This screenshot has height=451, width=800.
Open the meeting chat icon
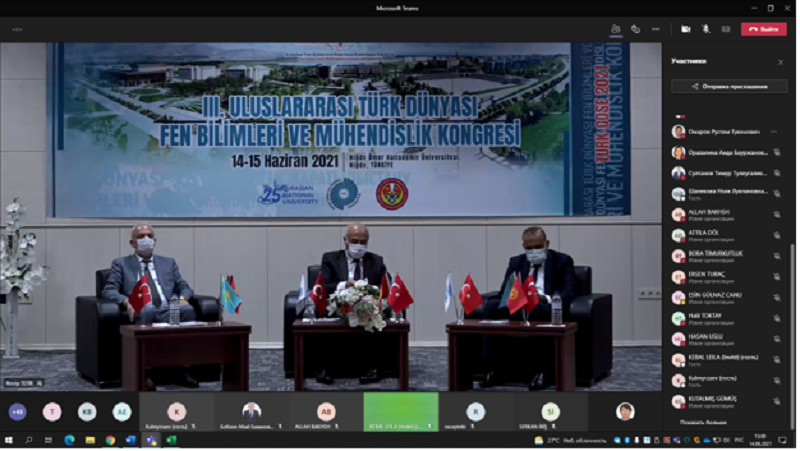(635, 29)
